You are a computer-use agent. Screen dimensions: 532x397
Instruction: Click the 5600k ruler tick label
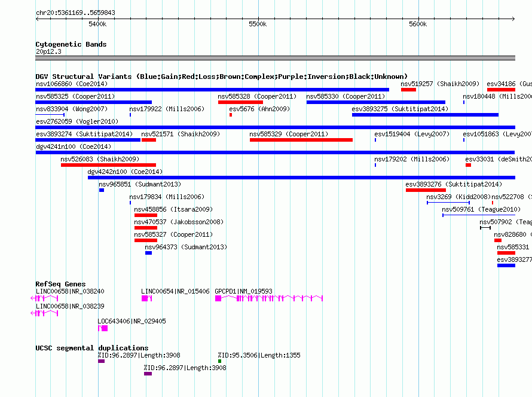(x=418, y=24)
